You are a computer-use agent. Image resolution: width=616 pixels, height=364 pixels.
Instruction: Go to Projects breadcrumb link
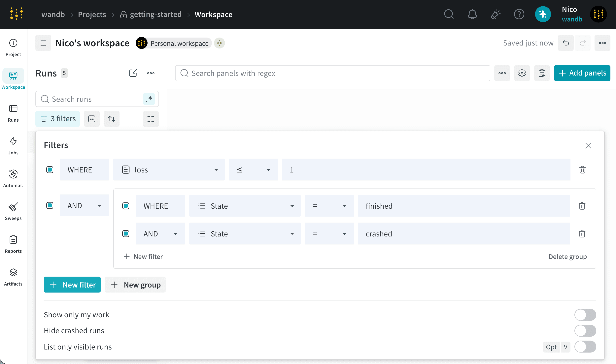[x=92, y=15]
